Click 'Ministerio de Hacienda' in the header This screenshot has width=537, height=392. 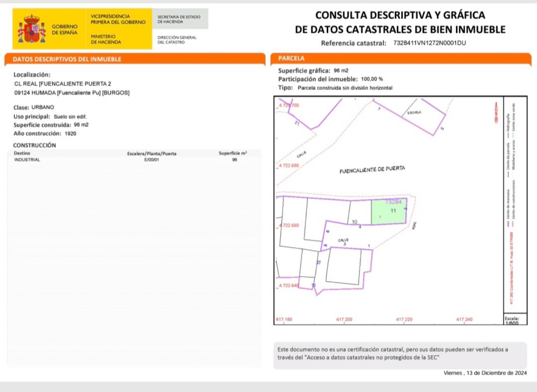pyautogui.click(x=106, y=39)
